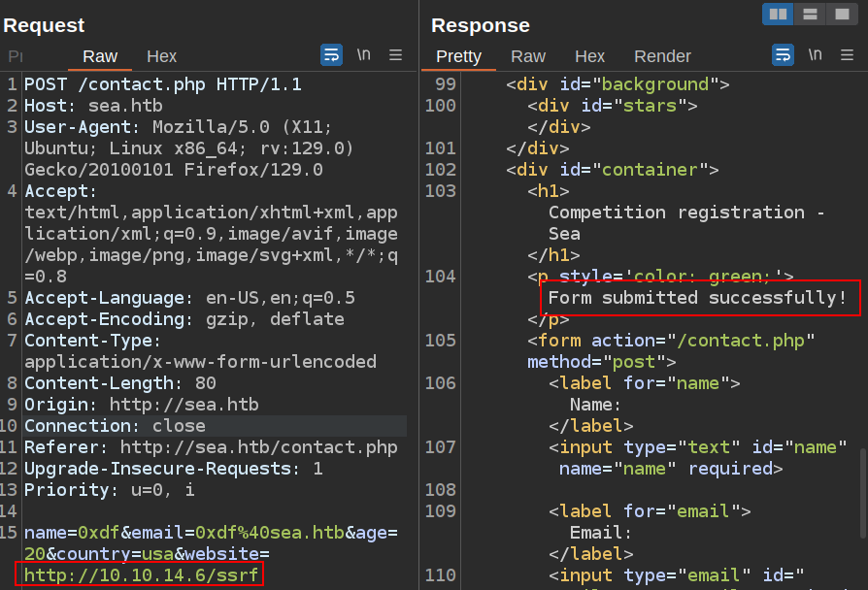Open the Request panel hamburger menu
Screen dimensions: 868x590
click(396, 55)
